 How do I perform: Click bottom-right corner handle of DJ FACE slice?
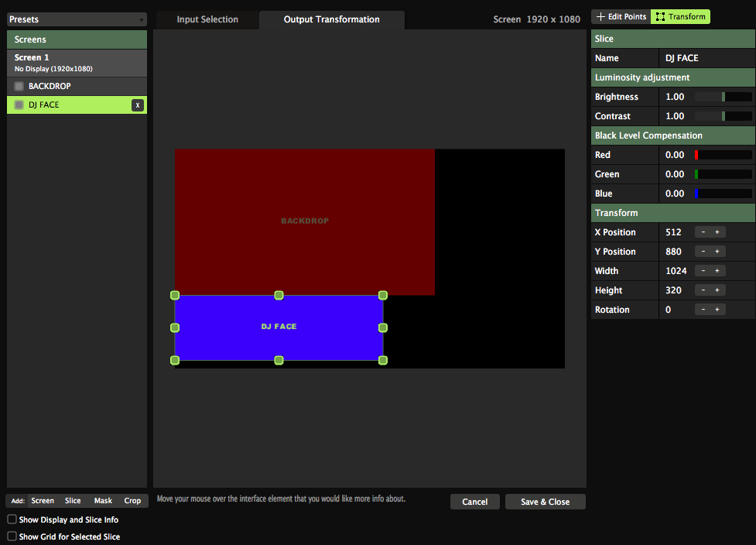[383, 360]
